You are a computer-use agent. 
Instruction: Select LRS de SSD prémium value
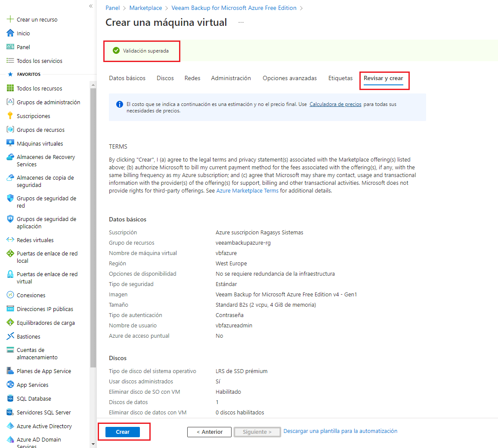241,371
